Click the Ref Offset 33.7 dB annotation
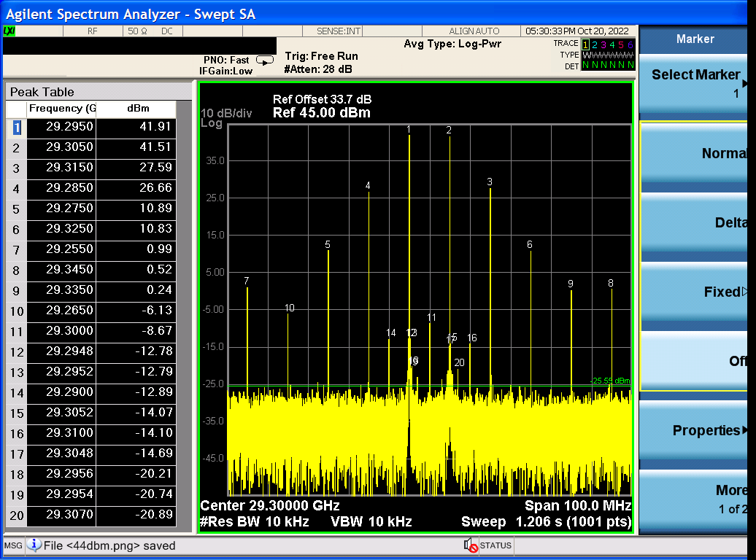This screenshot has height=560, width=756. pos(322,99)
